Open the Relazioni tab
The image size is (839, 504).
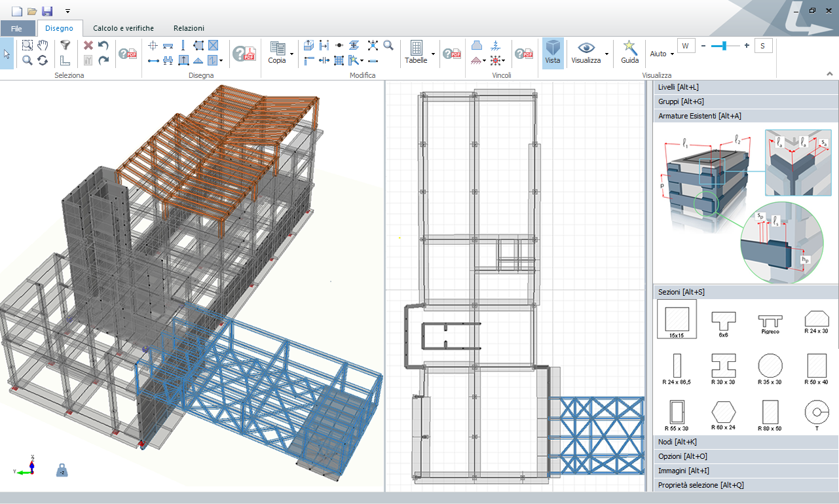point(189,28)
